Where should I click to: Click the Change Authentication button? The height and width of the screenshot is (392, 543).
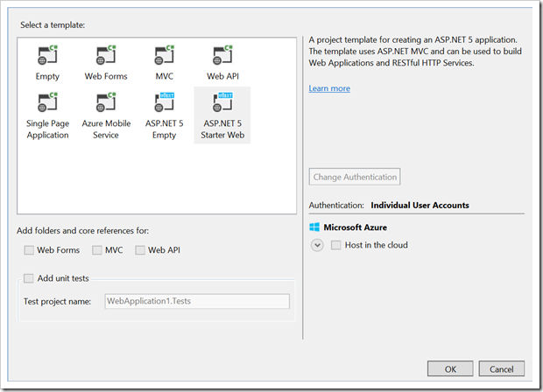point(355,177)
